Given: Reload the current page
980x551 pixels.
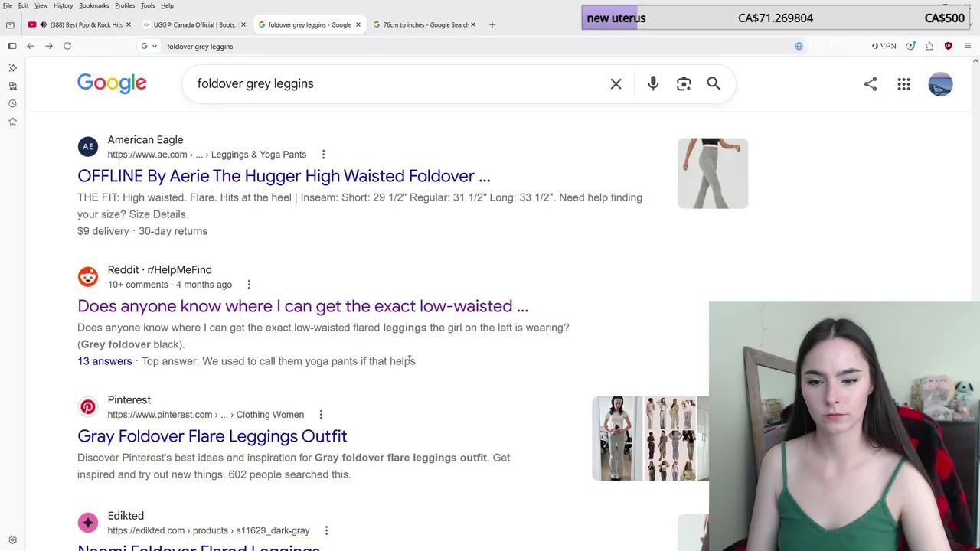Looking at the screenshot, I should [67, 46].
